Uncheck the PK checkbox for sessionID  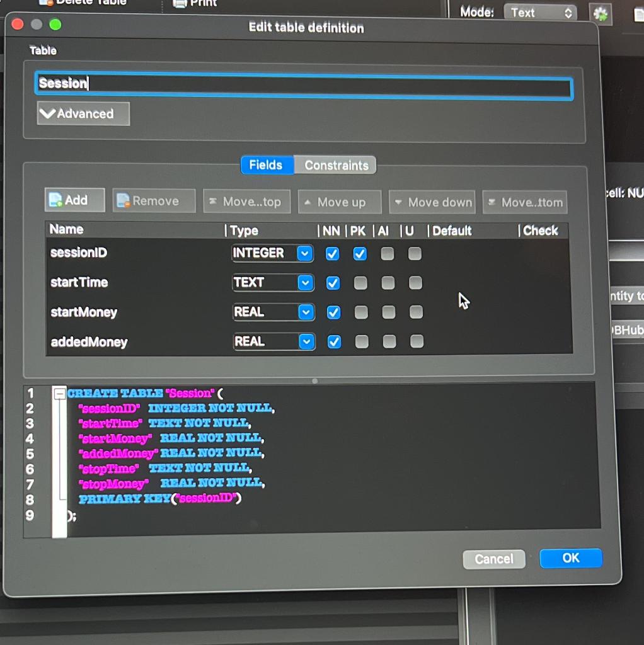[x=360, y=254]
